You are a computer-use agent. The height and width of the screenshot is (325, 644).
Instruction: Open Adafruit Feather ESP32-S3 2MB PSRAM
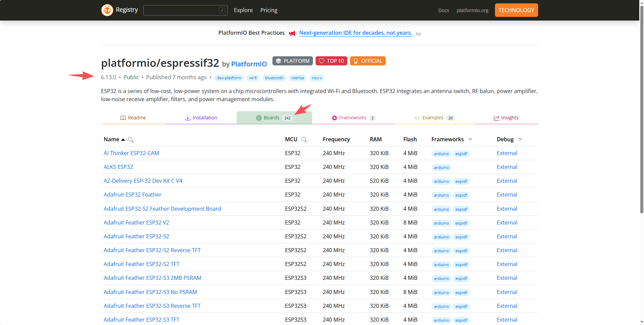[x=152, y=278]
